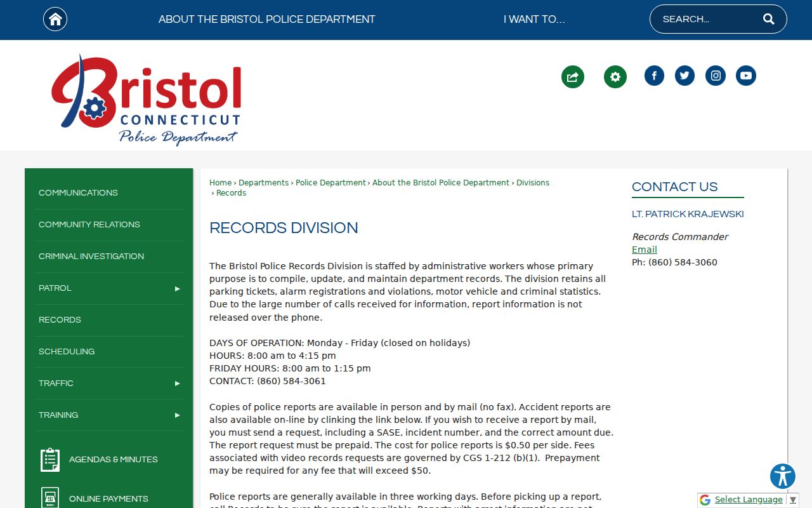The image size is (812, 508).
Task: Click the Google logo in translate widget
Action: [705, 500]
